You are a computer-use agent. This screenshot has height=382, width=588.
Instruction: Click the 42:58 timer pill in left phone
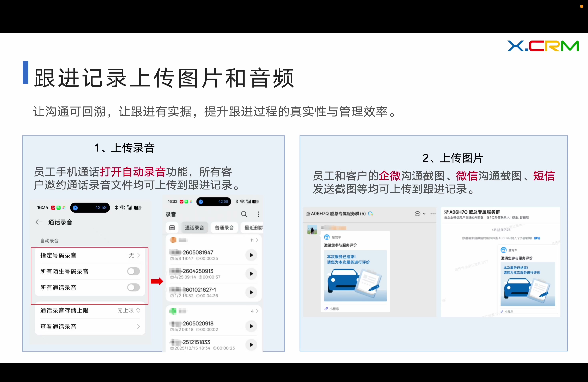(90, 208)
